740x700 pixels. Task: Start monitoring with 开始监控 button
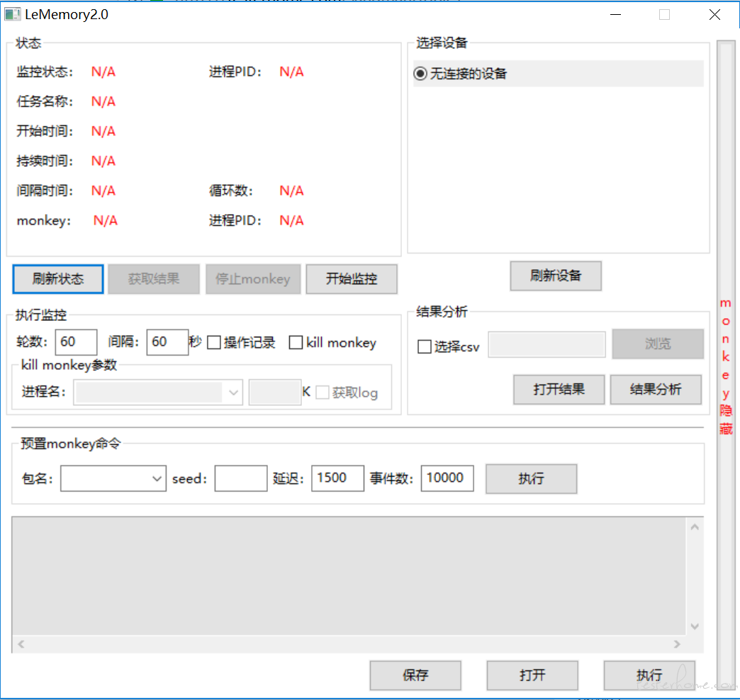(352, 279)
